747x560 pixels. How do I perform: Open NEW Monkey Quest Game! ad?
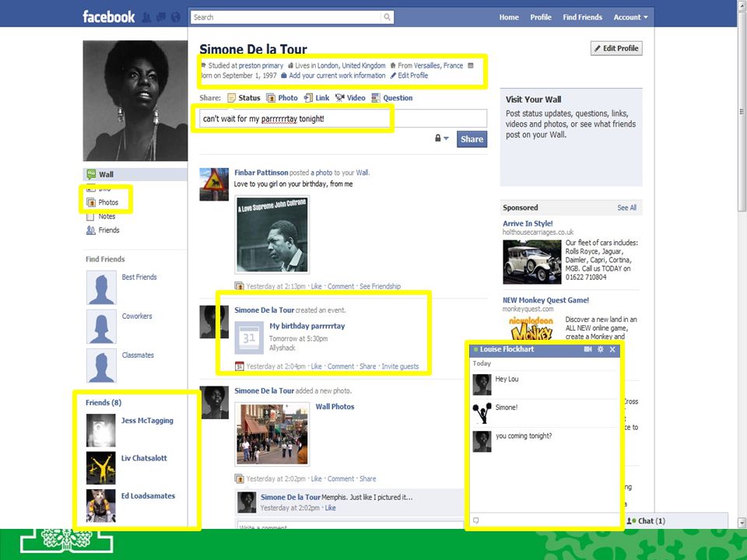point(546,300)
